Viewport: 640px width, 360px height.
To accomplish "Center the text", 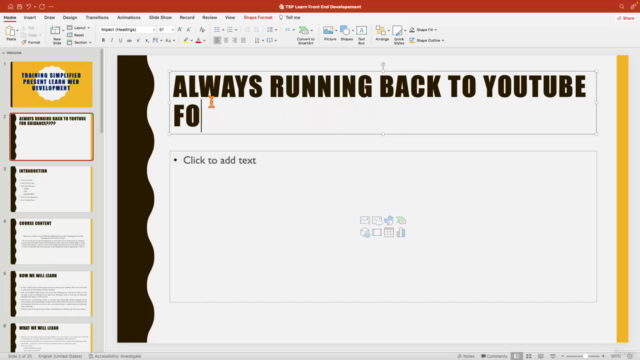I will [x=226, y=40].
